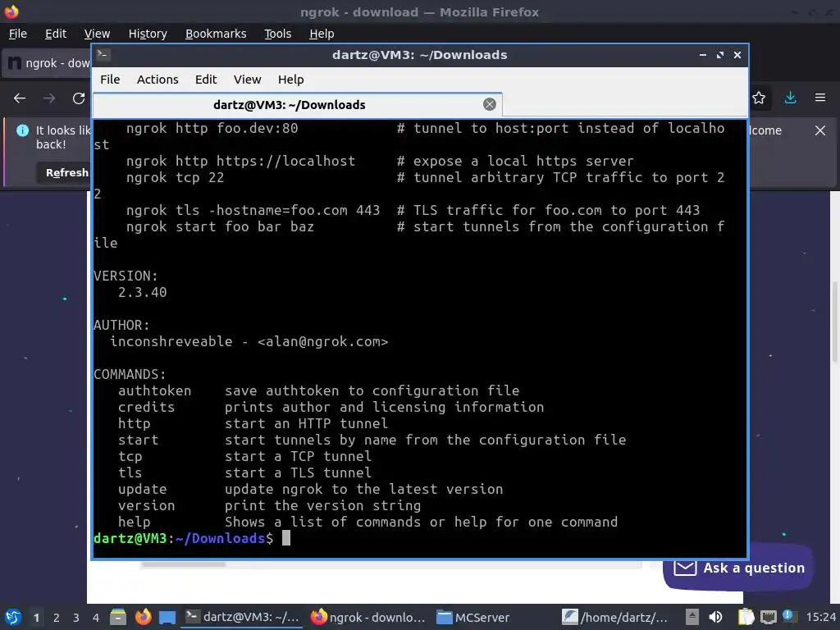
Task: Open the network status tray icon
Action: [768, 617]
